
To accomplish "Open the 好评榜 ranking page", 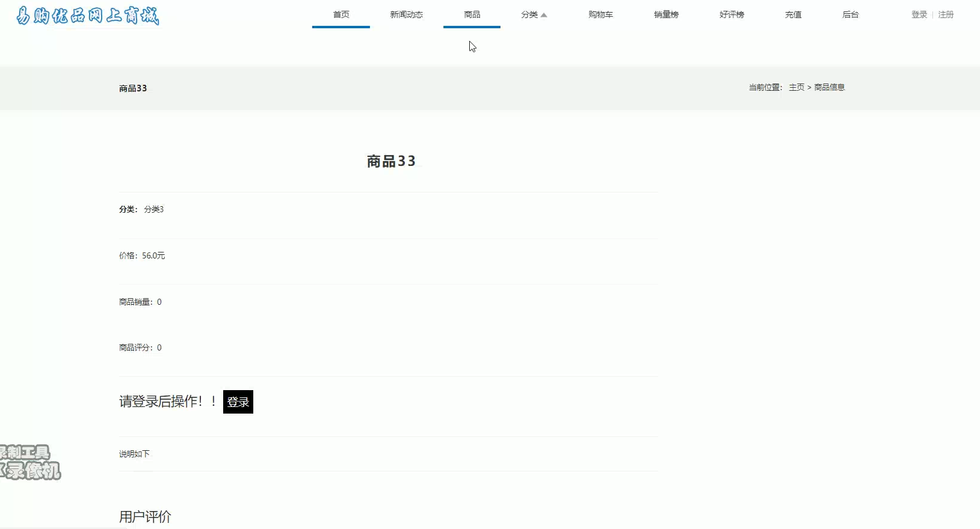I will click(732, 14).
